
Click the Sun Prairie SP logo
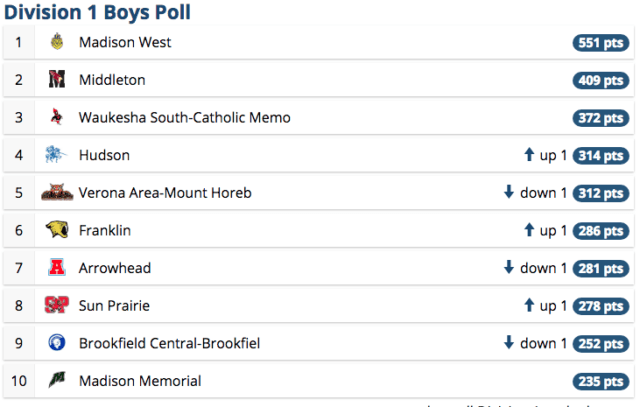pyautogui.click(x=56, y=305)
